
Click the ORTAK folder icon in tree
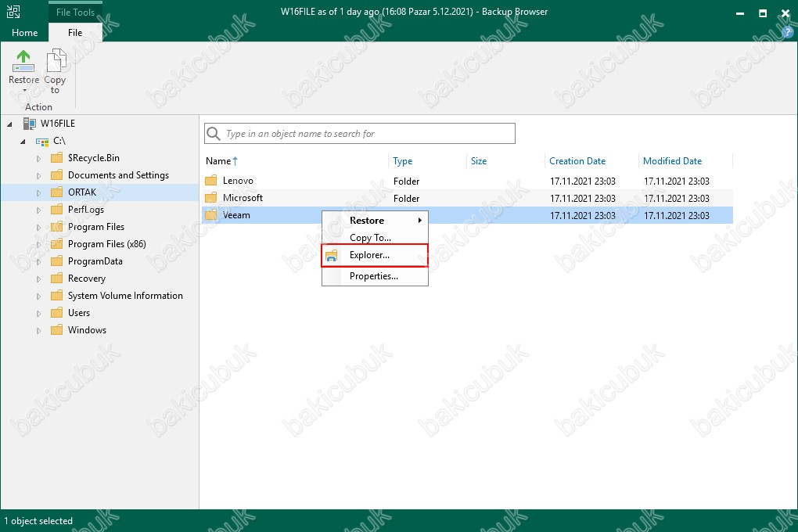click(57, 192)
